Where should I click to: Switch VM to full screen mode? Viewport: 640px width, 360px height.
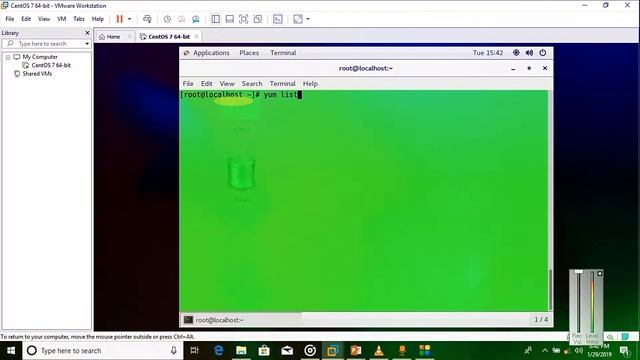tap(244, 19)
